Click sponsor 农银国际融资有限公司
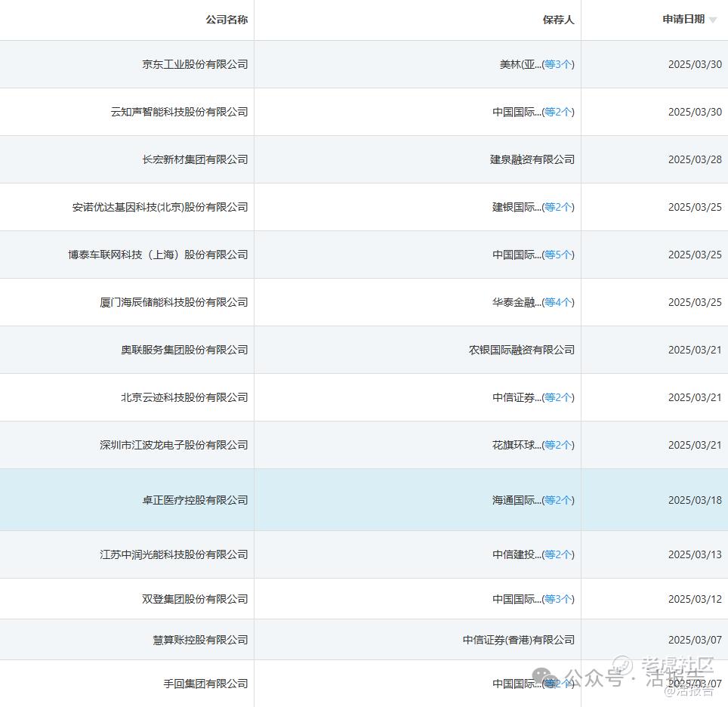The height and width of the screenshot is (707, 728). point(522,350)
